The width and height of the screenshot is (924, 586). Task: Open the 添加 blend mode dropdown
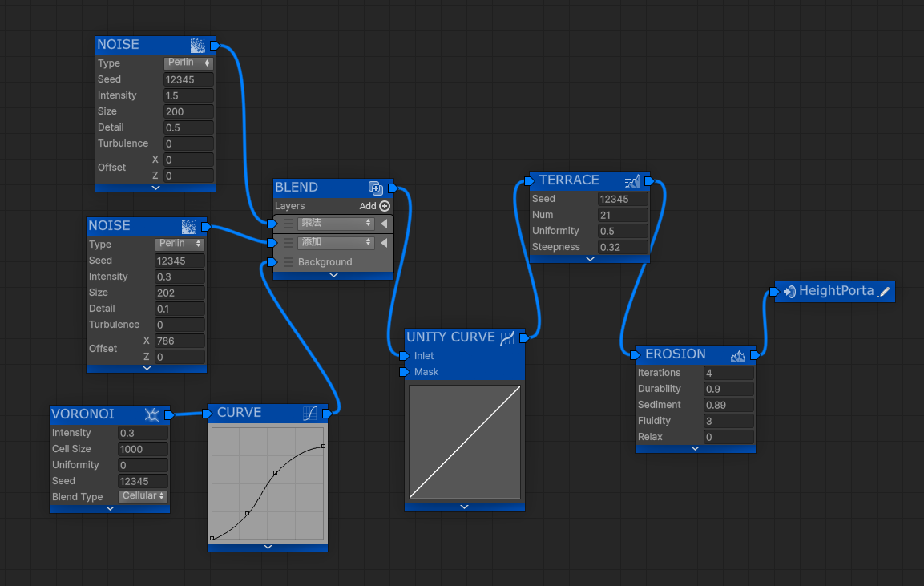336,242
